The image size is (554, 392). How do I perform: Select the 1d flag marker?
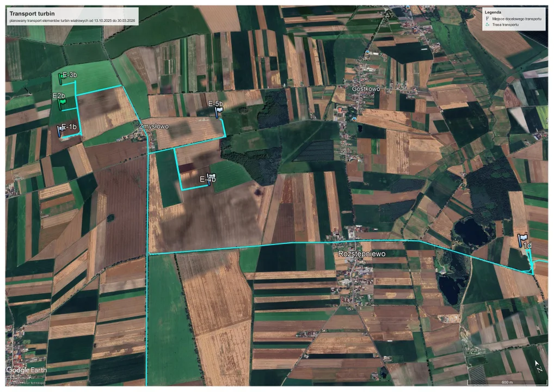(x=522, y=240)
